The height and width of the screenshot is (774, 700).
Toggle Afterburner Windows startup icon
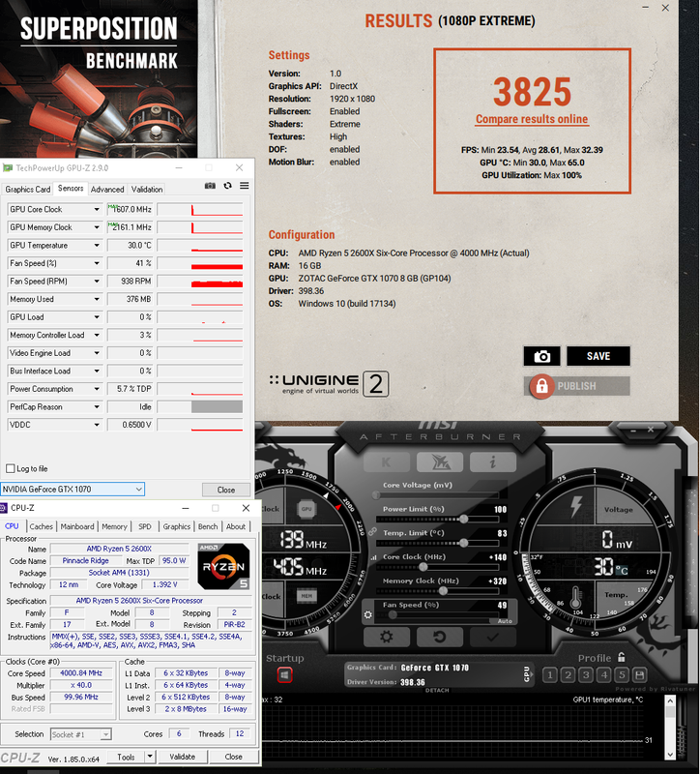pyautogui.click(x=284, y=674)
